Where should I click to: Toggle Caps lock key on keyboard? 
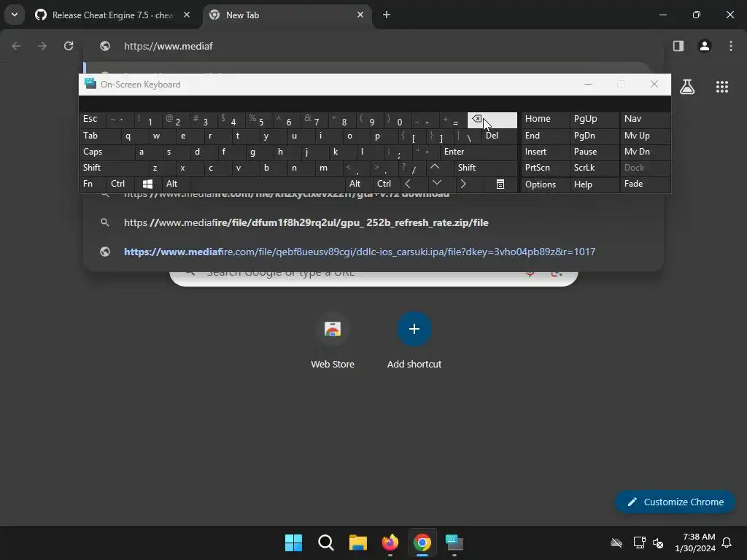pos(107,152)
